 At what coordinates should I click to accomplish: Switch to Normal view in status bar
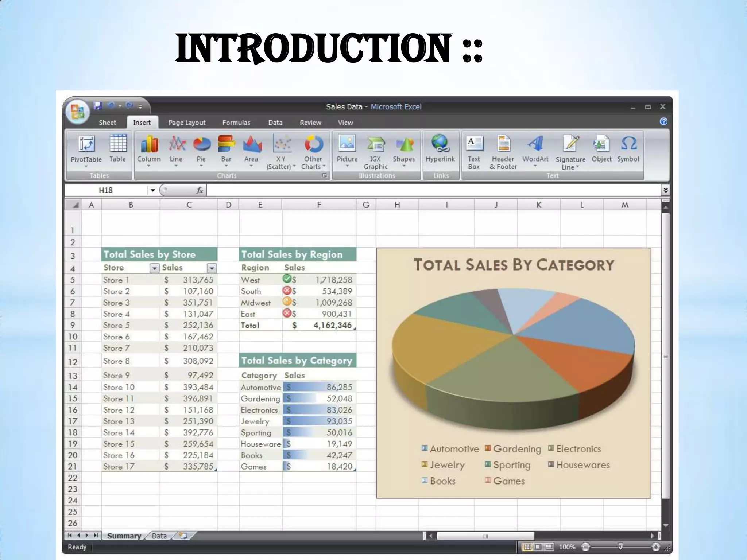click(527, 547)
